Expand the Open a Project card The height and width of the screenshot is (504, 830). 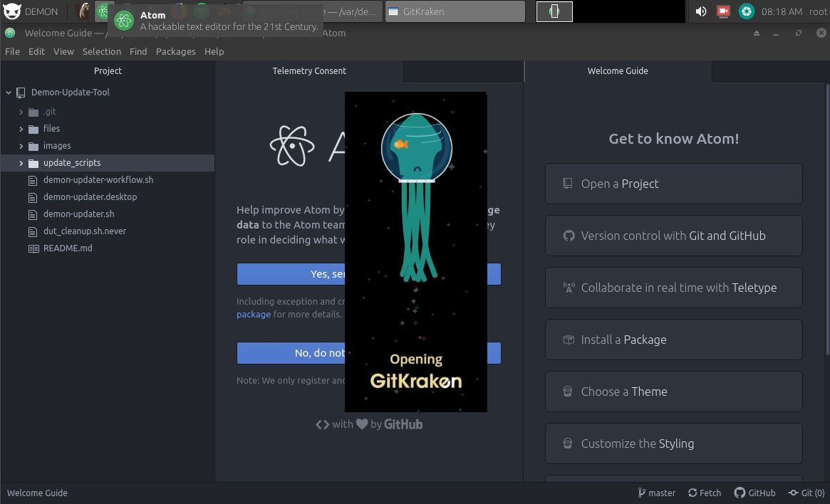673,184
